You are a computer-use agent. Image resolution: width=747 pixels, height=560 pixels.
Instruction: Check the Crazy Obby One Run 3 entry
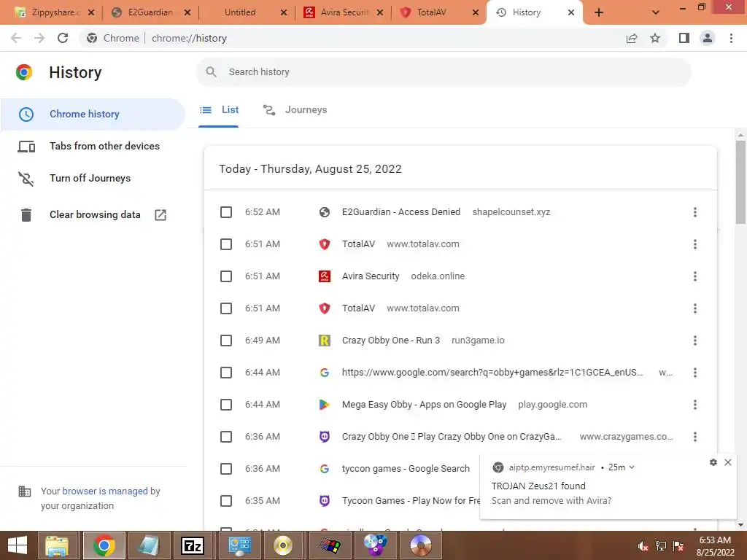click(226, 341)
